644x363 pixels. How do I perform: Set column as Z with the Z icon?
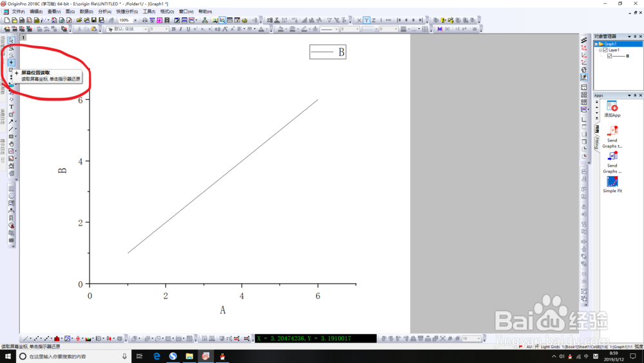coord(374,20)
